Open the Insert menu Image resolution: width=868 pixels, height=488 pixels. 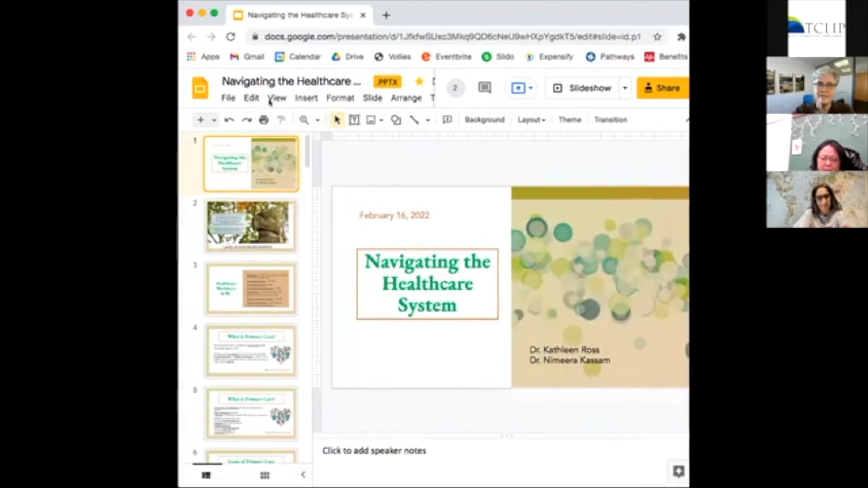[306, 98]
